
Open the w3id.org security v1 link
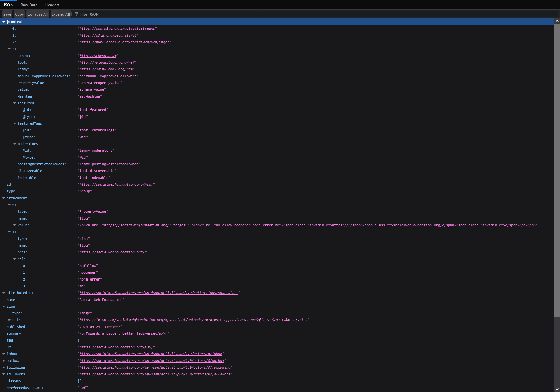click(x=108, y=35)
